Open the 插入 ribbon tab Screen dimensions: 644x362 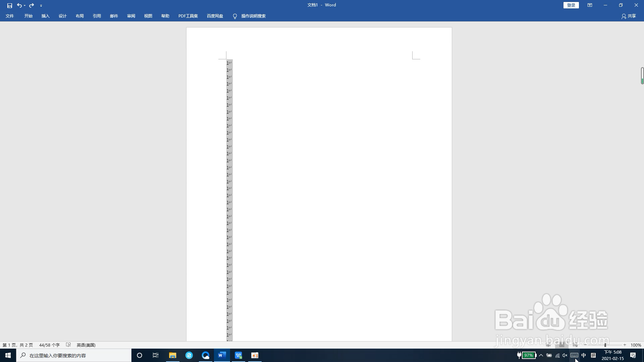point(45,16)
